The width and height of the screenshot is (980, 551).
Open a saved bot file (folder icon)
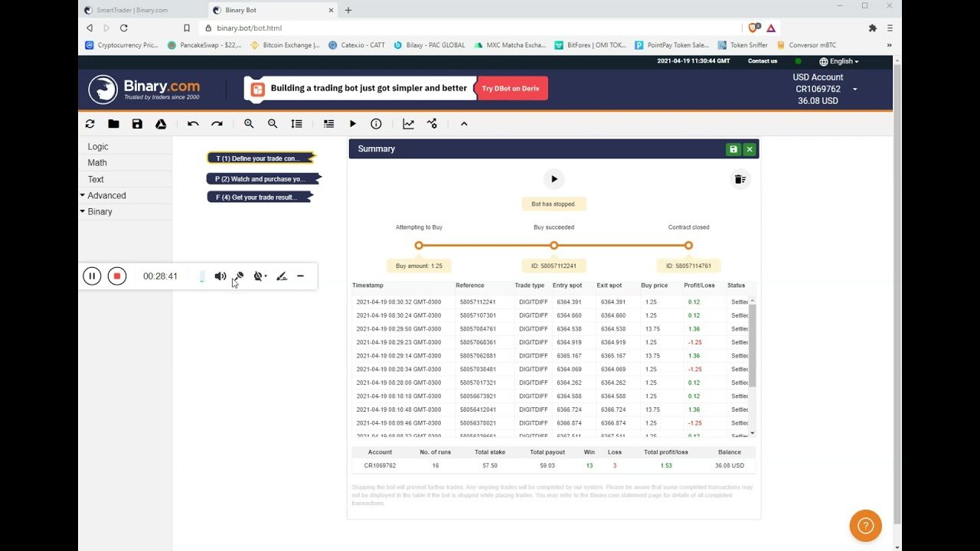(113, 124)
